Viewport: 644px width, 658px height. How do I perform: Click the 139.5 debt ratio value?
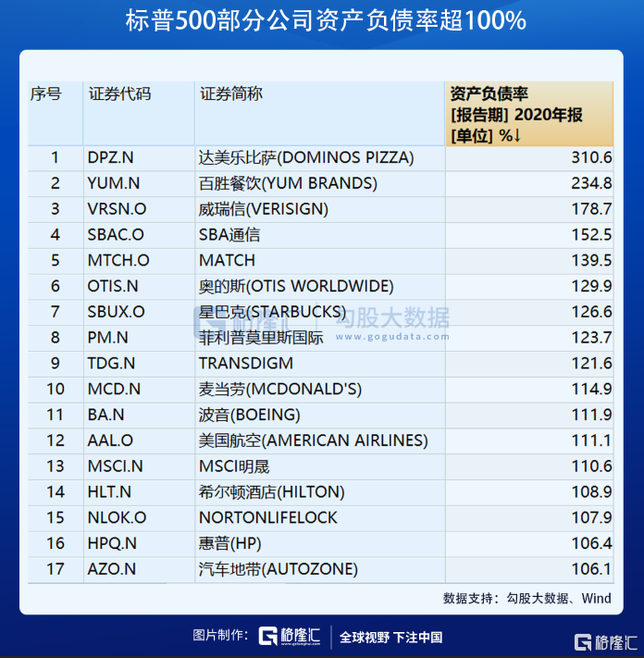[x=591, y=261]
